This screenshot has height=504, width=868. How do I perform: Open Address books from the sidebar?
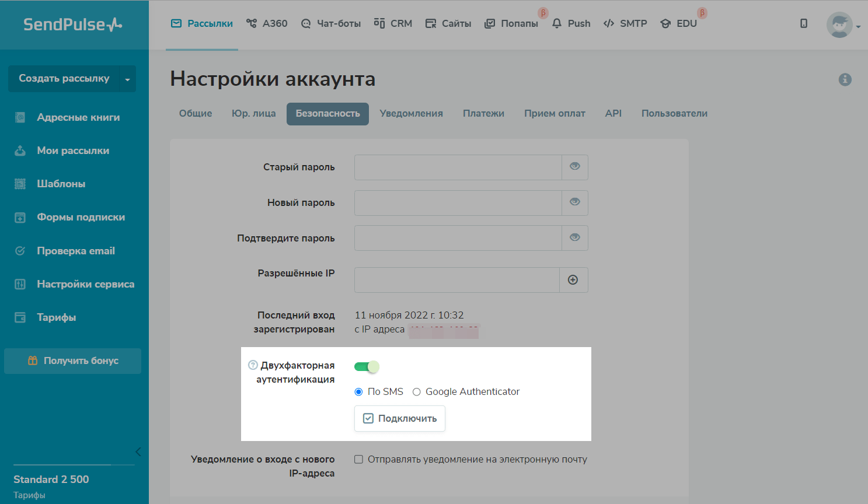point(78,117)
